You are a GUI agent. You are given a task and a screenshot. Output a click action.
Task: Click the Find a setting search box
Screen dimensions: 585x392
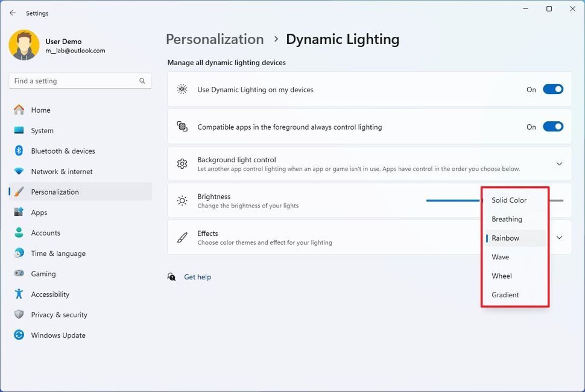75,81
